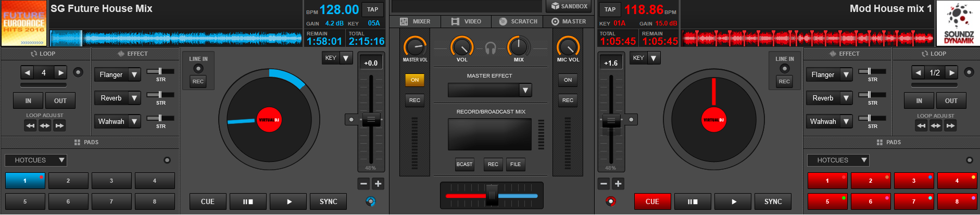
Task: Move right loop backward in Loop Adjust
Action: point(921,125)
